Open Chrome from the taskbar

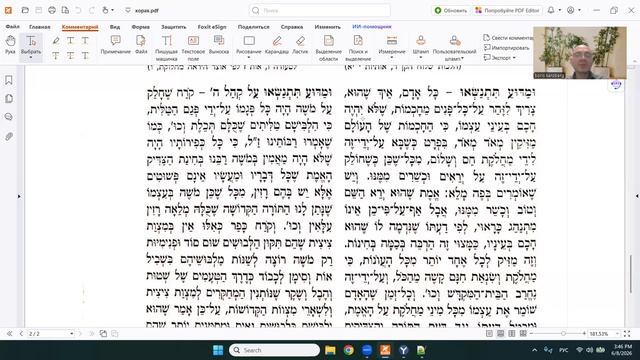[x=349, y=350]
